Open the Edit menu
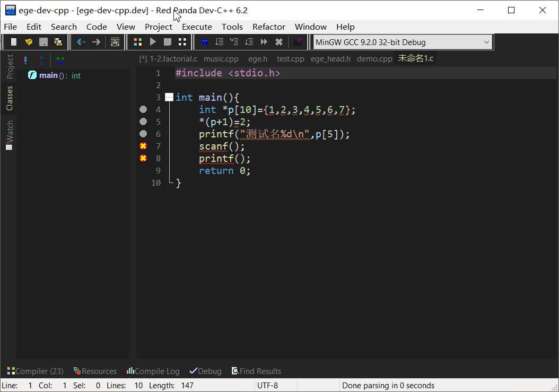The height and width of the screenshot is (392, 559). [x=34, y=27]
